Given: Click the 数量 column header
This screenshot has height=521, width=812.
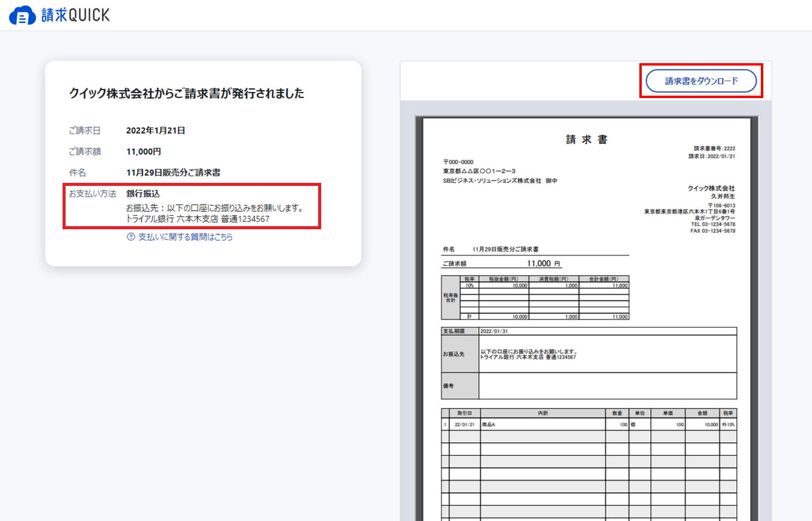Looking at the screenshot, I should 617,414.
